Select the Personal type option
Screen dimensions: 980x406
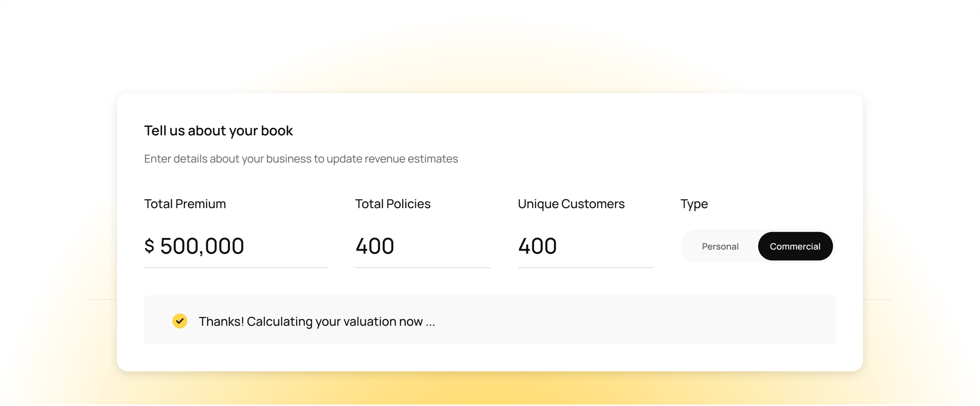coord(720,246)
